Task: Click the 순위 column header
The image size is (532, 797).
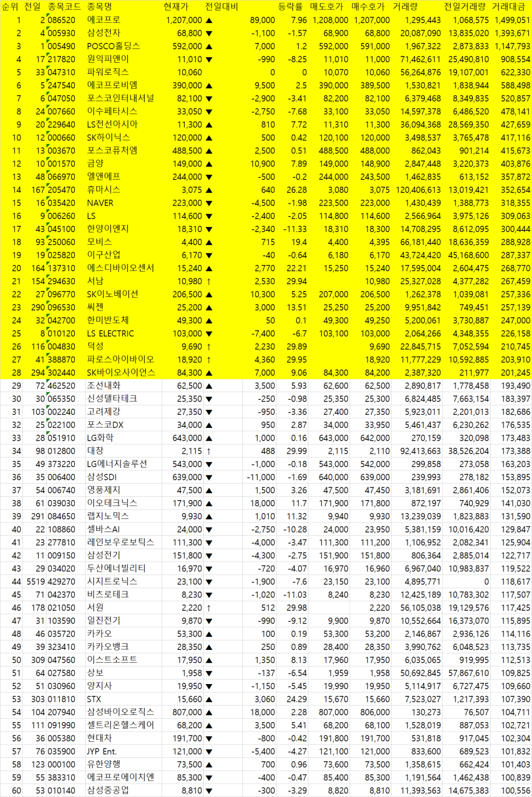Action: pyautogui.click(x=10, y=7)
